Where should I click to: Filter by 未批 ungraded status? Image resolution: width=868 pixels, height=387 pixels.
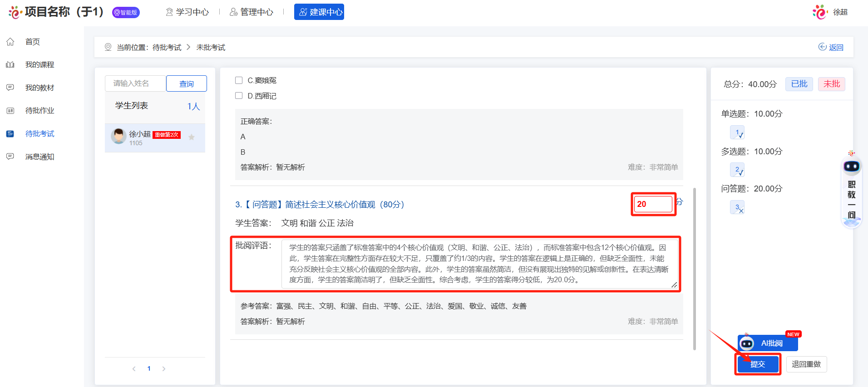[831, 84]
